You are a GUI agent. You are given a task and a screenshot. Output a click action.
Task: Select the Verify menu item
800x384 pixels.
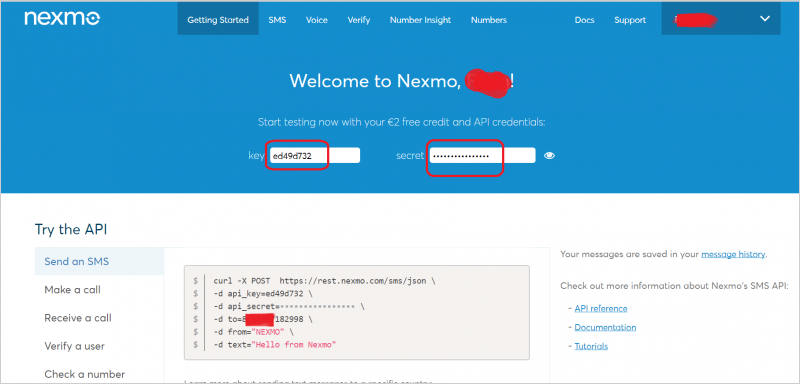(359, 20)
